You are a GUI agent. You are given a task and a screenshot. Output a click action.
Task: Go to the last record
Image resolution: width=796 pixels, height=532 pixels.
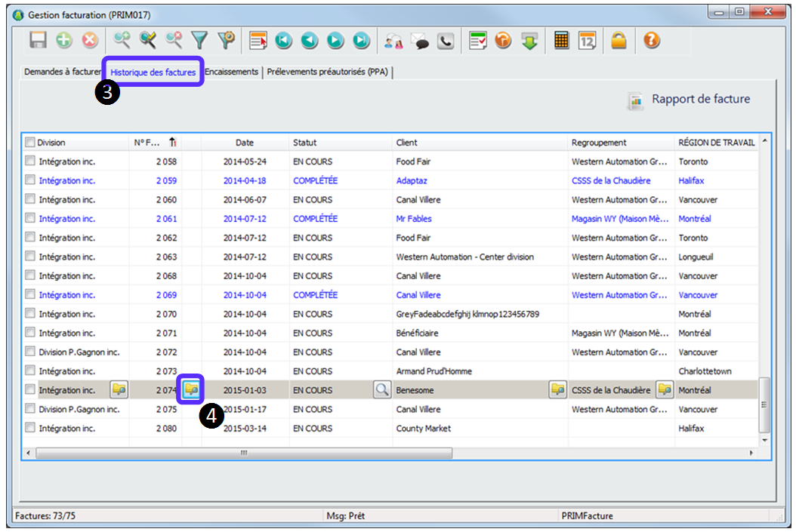362,41
